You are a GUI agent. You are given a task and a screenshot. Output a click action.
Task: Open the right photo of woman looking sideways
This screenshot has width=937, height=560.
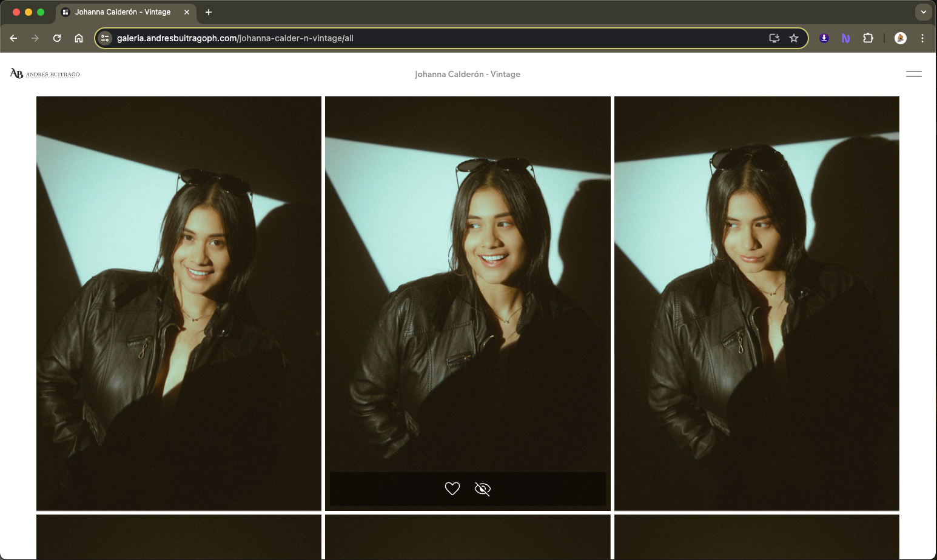(757, 303)
